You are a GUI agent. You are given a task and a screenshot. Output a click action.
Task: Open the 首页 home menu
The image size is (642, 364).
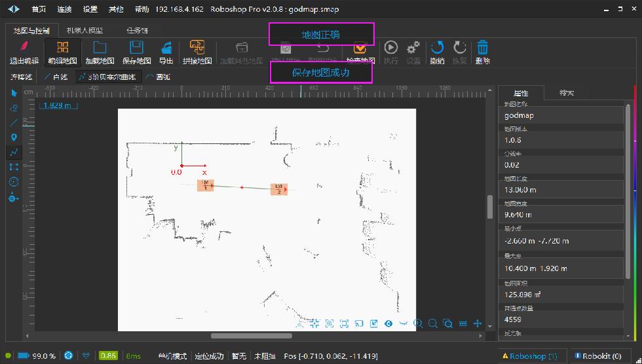(39, 9)
